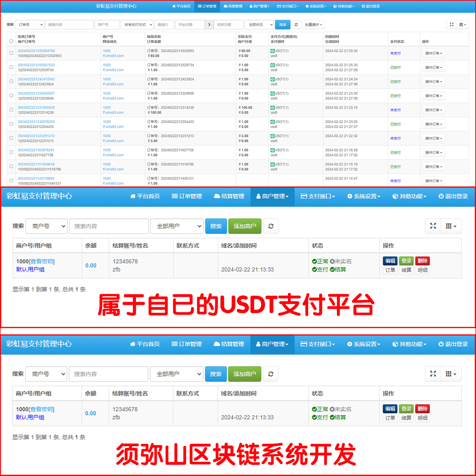476x476 pixels.
Task: Open 商户号 dropdown in the bottom merchant panel
Action: (x=46, y=374)
